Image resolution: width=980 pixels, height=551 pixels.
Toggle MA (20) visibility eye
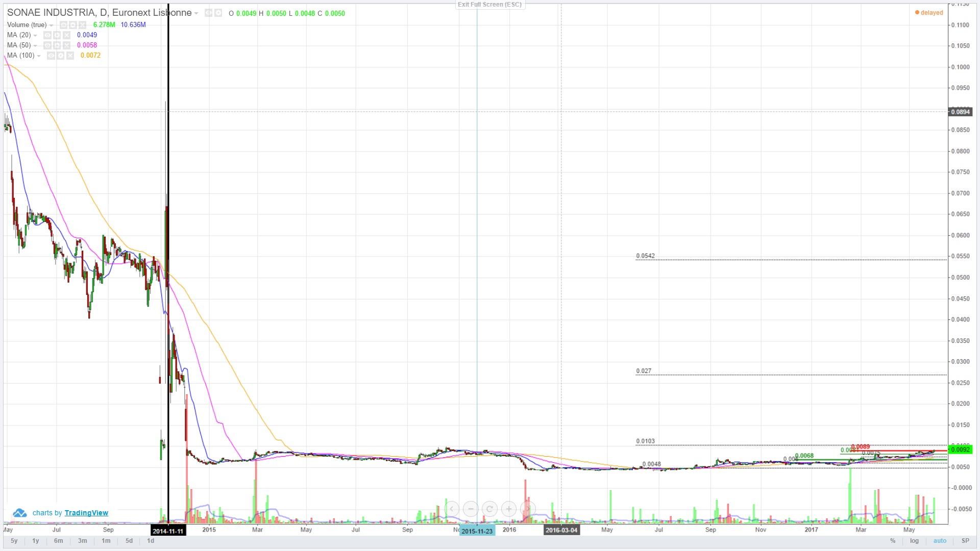pos(47,35)
